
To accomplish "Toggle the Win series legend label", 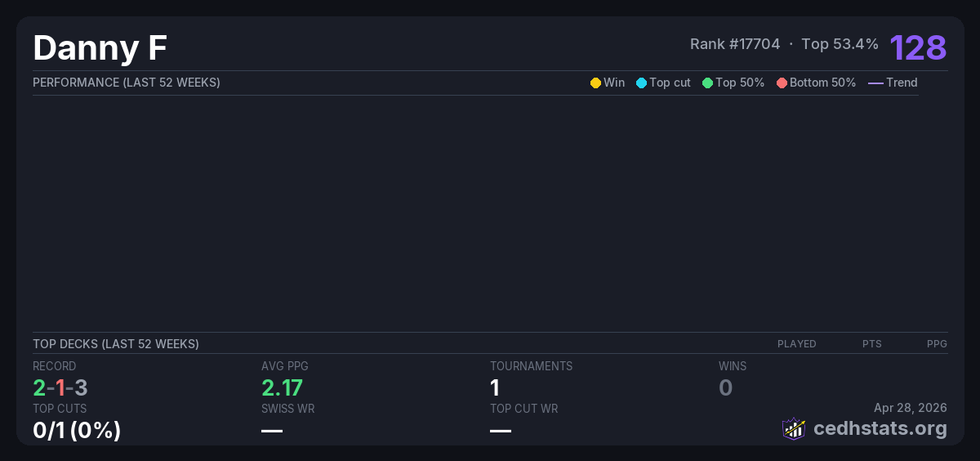I will (x=614, y=83).
